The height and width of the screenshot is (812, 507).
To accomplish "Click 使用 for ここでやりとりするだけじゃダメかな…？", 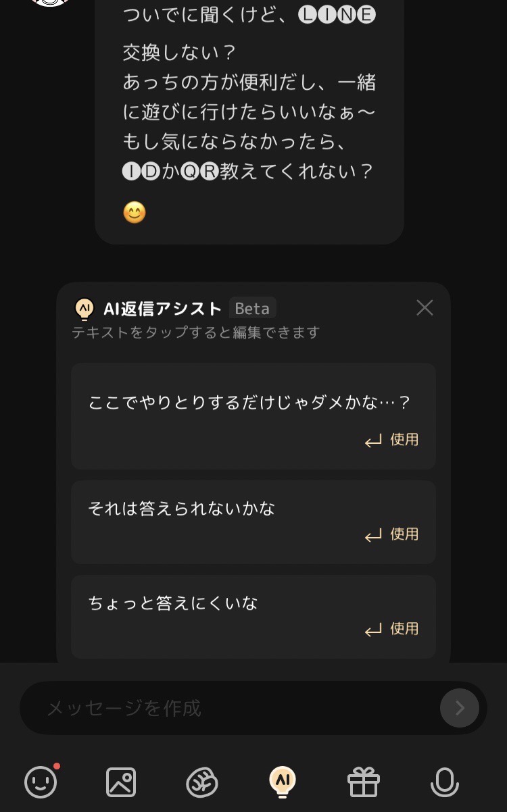I will click(x=392, y=440).
